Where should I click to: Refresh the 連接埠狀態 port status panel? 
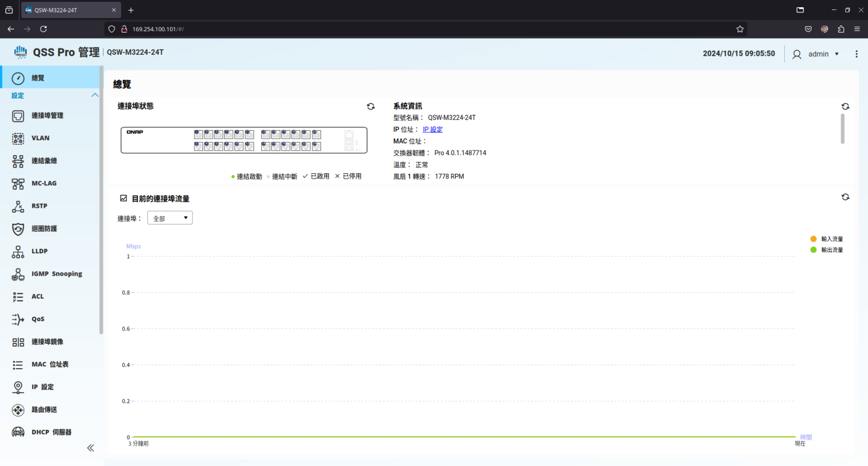tap(371, 107)
